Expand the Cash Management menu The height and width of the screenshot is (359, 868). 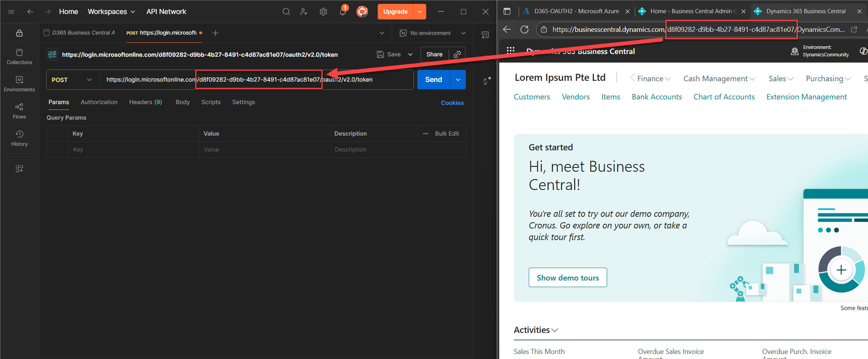[719, 78]
